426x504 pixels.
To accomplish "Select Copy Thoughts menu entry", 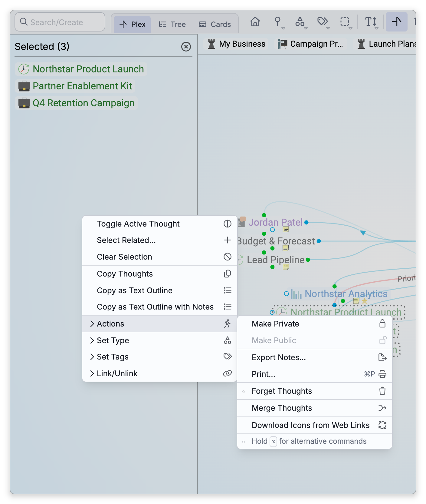I will 159,274.
